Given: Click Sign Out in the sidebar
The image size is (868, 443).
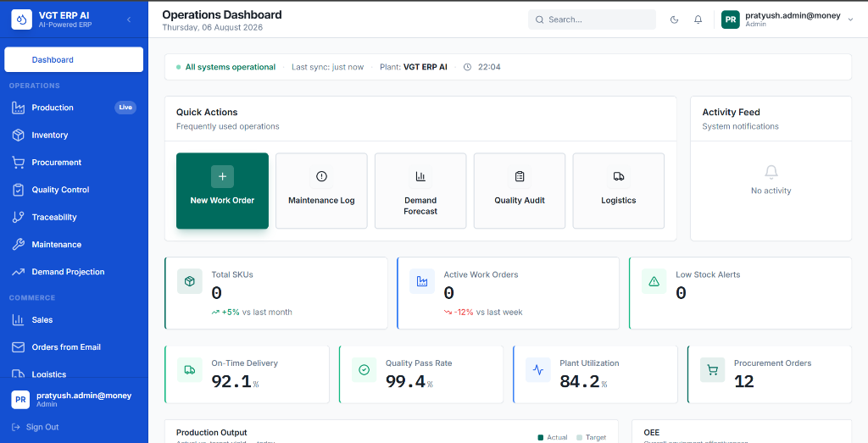Looking at the screenshot, I should (x=36, y=427).
